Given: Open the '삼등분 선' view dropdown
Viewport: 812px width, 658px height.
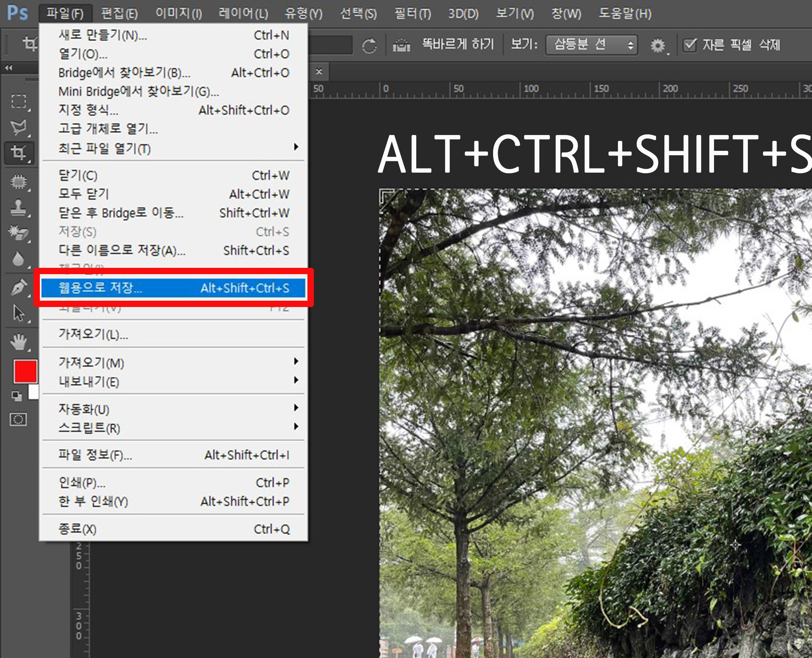Looking at the screenshot, I should tap(591, 45).
